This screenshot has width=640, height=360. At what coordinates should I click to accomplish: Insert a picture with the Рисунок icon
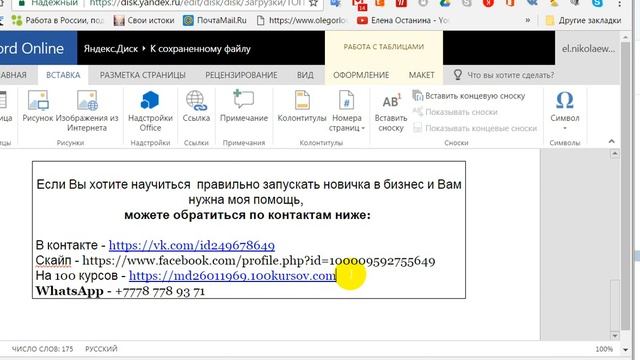coord(38,106)
